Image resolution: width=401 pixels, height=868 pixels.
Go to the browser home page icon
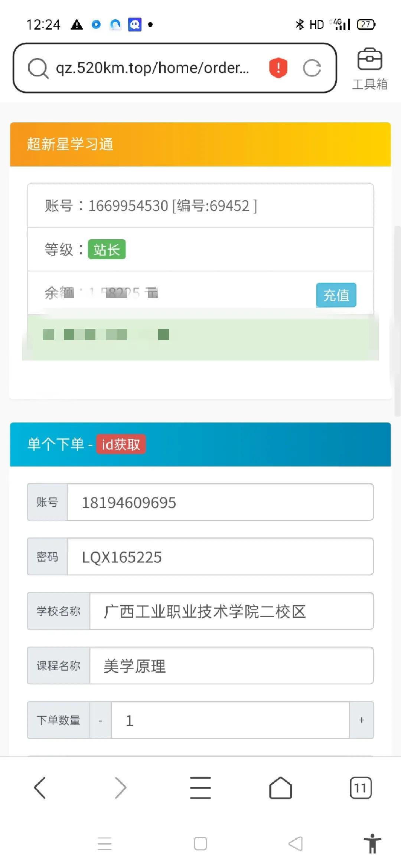click(280, 788)
